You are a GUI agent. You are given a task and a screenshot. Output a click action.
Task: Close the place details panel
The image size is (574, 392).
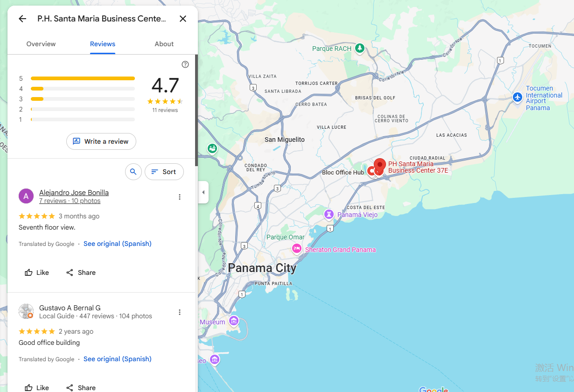pos(183,19)
